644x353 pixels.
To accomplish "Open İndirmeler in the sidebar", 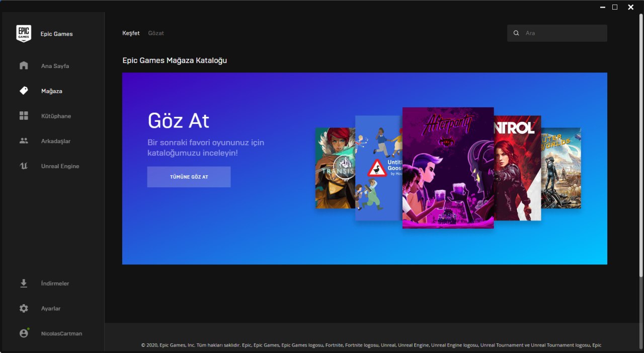I will click(x=55, y=284).
